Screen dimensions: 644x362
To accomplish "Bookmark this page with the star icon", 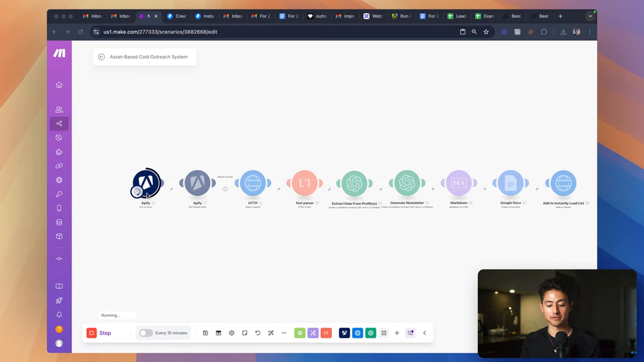I will pos(486,31).
